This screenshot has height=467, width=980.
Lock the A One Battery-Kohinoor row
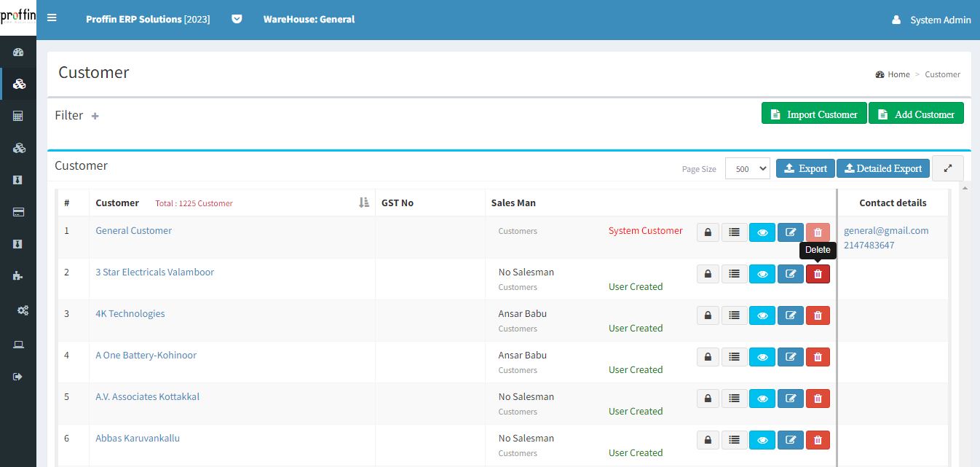[x=708, y=357]
